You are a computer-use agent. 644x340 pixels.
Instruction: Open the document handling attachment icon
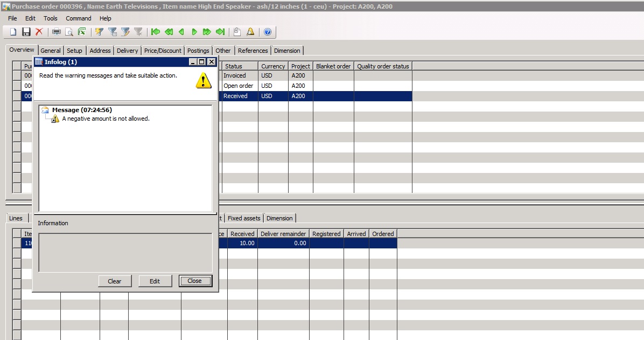coord(237,32)
